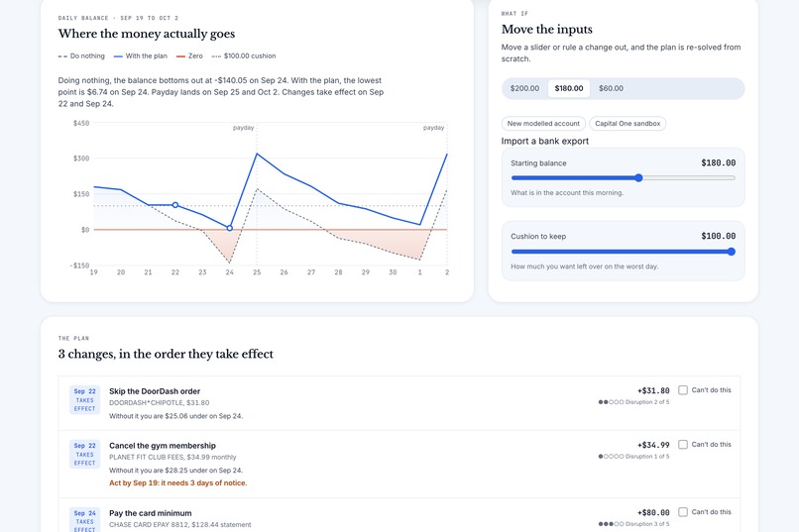The height and width of the screenshot is (532, 799).
Task: Select the $180.00 preset tab
Action: click(569, 88)
